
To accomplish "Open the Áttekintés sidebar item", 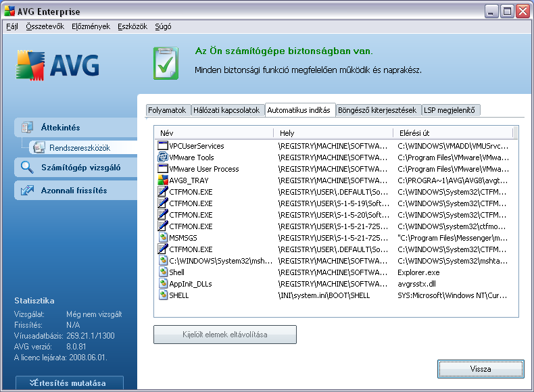I will [x=76, y=127].
